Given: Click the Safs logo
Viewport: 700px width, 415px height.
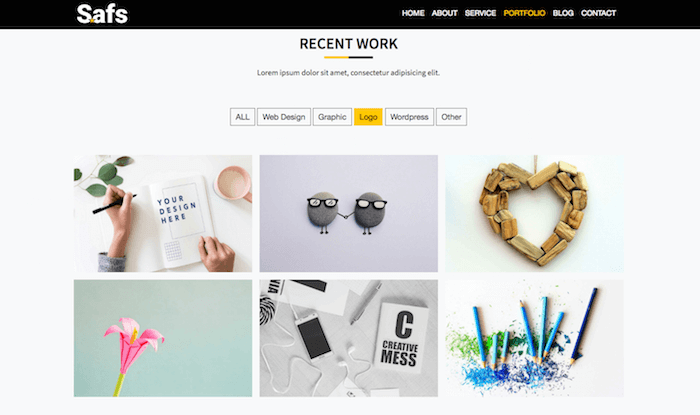Looking at the screenshot, I should tap(102, 14).
